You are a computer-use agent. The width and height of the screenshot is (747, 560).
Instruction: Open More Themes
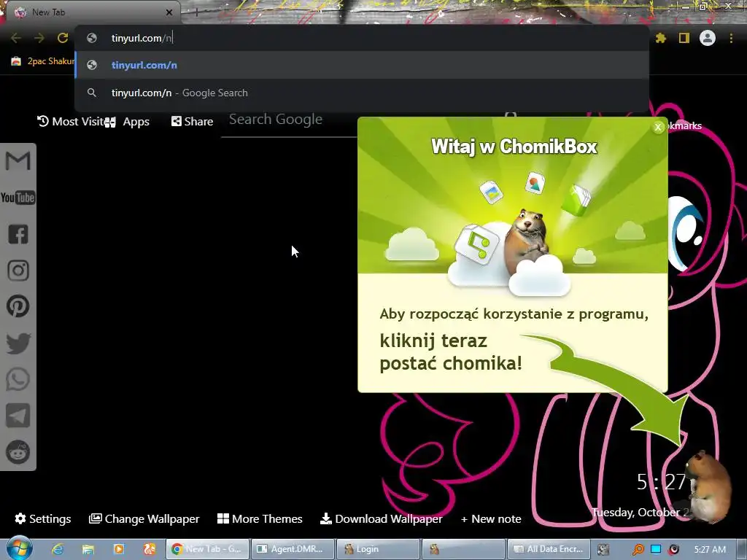tap(260, 518)
